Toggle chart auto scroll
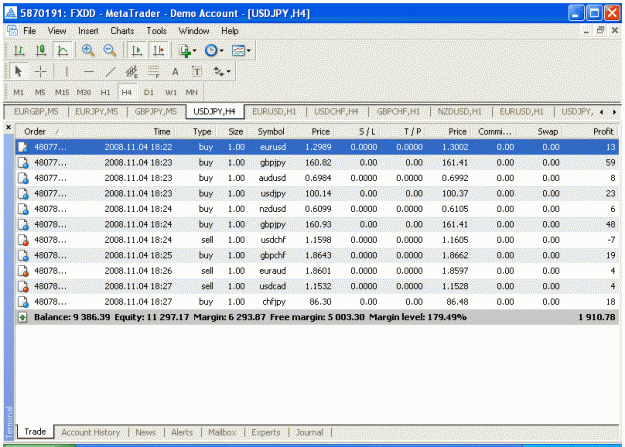 click(137, 51)
